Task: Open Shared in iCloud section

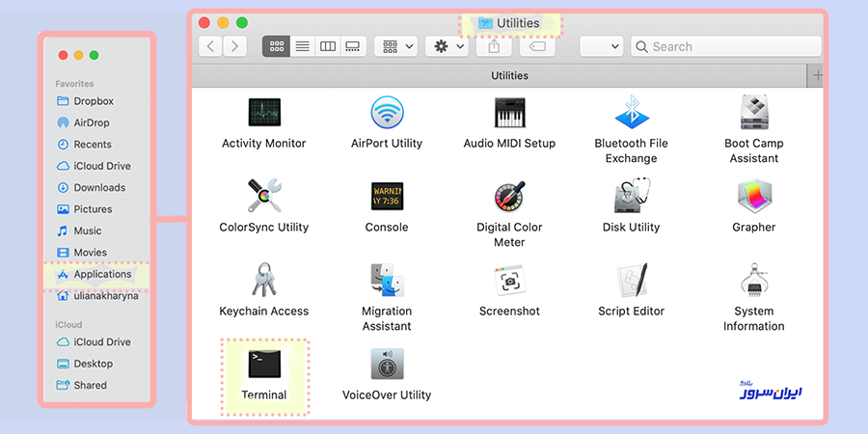Action: coord(83,385)
